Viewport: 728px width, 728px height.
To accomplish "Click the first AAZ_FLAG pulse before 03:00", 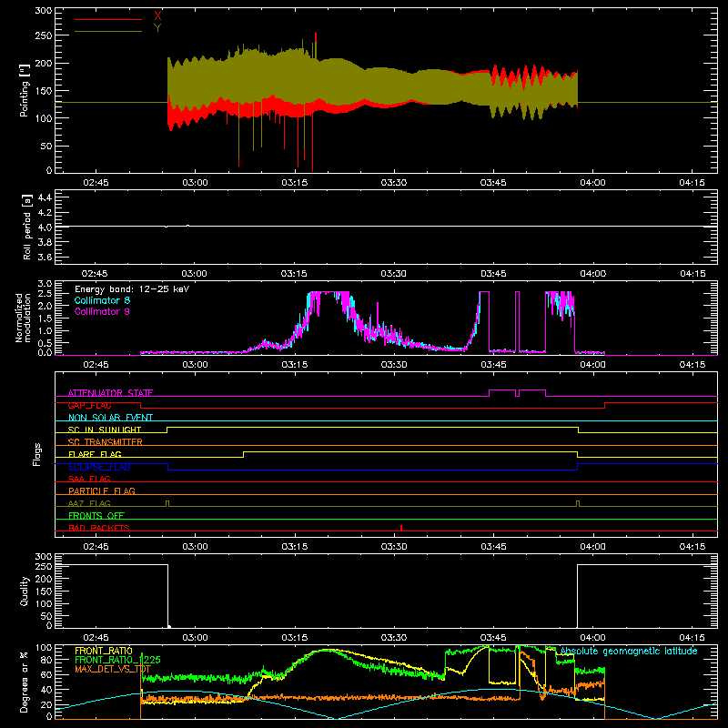I will click(x=167, y=503).
